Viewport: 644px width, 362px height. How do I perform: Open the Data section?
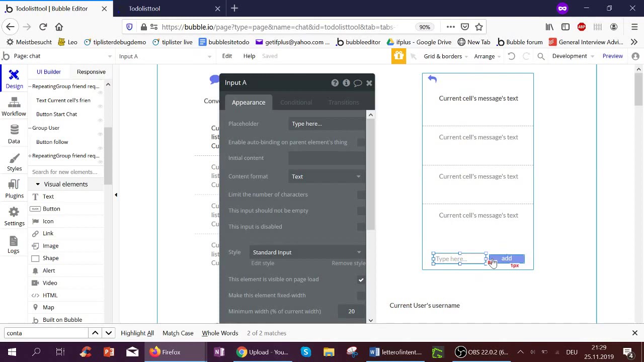(x=14, y=134)
